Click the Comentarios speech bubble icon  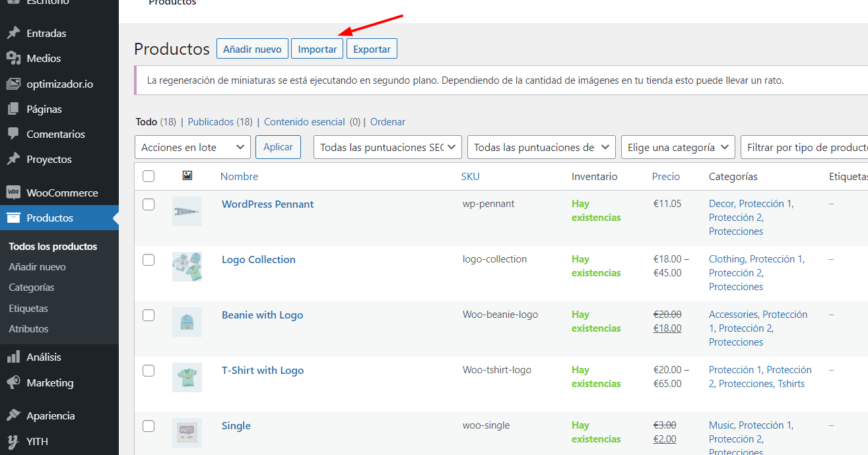coord(13,134)
